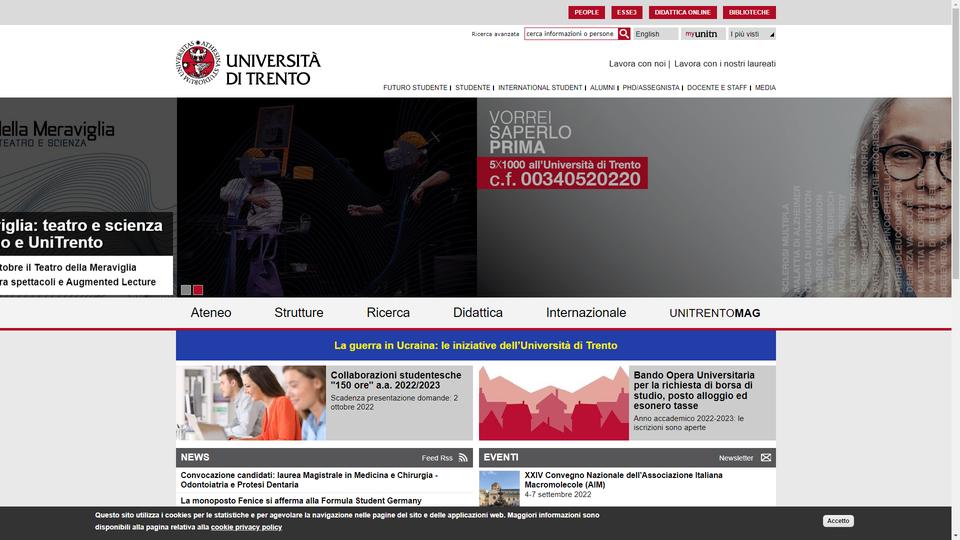Expand the 'I più visti' dropdown
The height and width of the screenshot is (540, 960).
(x=752, y=34)
